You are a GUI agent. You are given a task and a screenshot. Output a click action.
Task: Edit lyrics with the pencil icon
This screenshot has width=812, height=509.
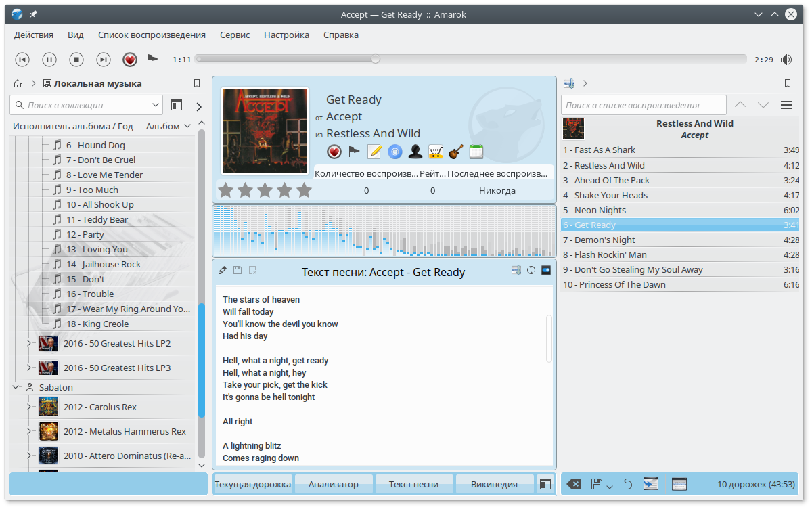click(223, 271)
